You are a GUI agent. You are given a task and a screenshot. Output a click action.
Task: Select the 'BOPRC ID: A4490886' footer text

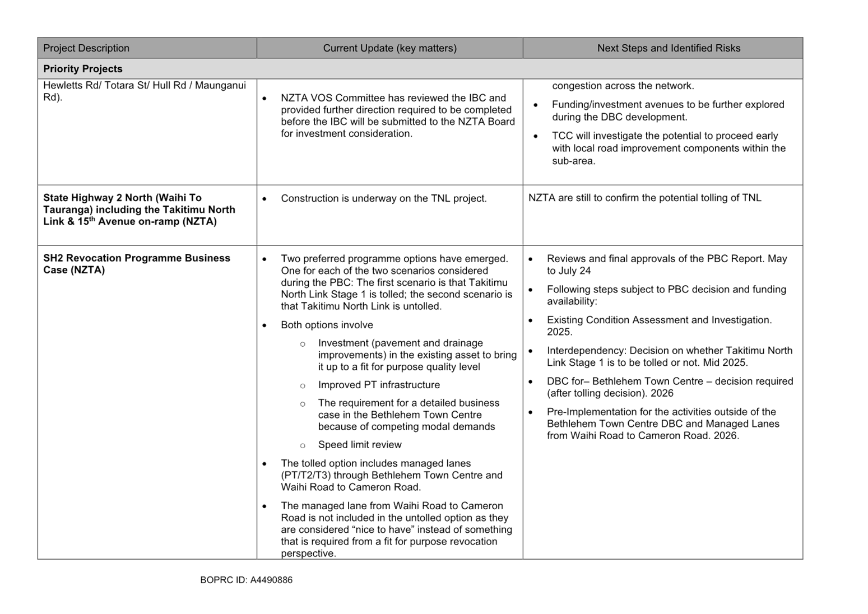[246, 580]
